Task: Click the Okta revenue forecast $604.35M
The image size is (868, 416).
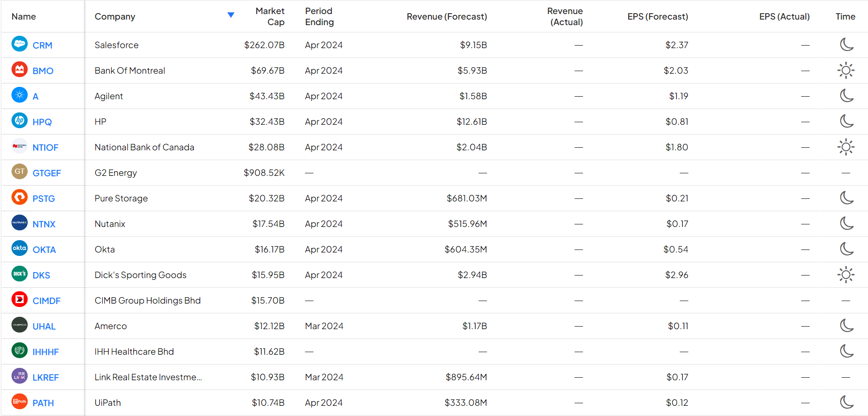Action: 466,249
